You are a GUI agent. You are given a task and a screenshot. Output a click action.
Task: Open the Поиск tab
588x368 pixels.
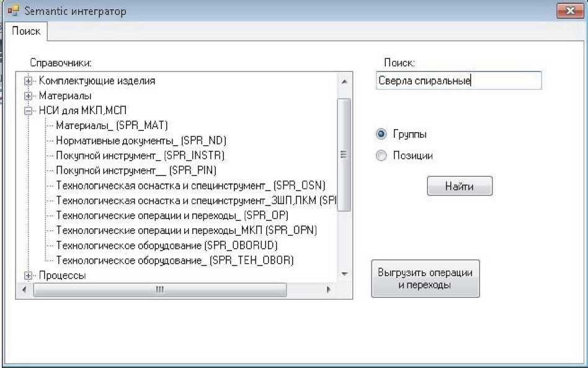click(26, 31)
